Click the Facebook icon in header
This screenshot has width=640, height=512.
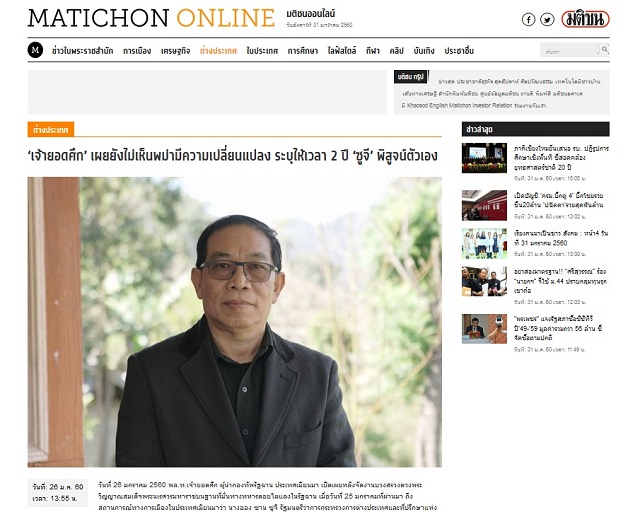click(x=528, y=19)
